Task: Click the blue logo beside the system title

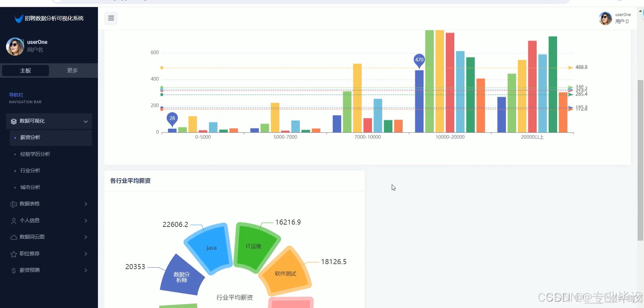Action: (19, 18)
